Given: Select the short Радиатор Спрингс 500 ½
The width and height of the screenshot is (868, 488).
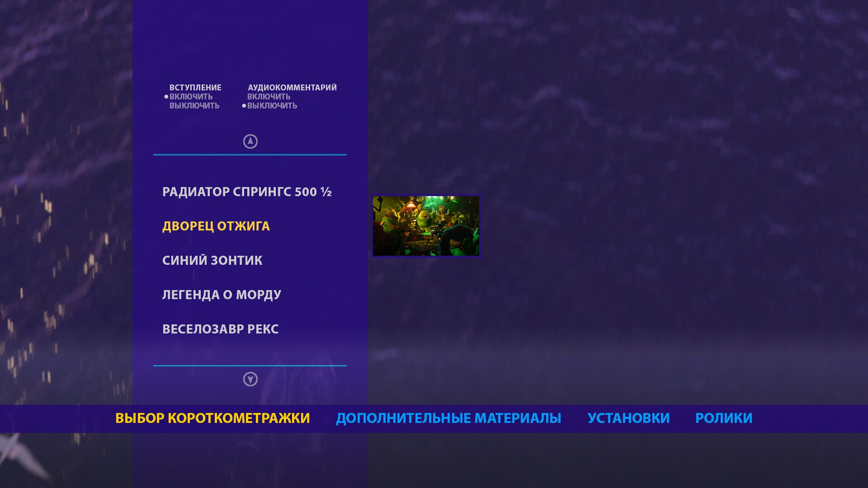Looking at the screenshot, I should pyautogui.click(x=247, y=192).
